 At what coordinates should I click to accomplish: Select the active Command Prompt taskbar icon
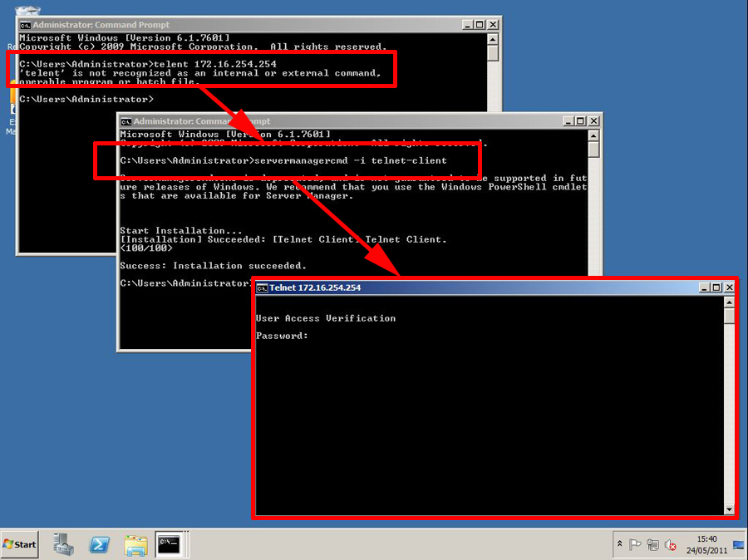coord(170,544)
